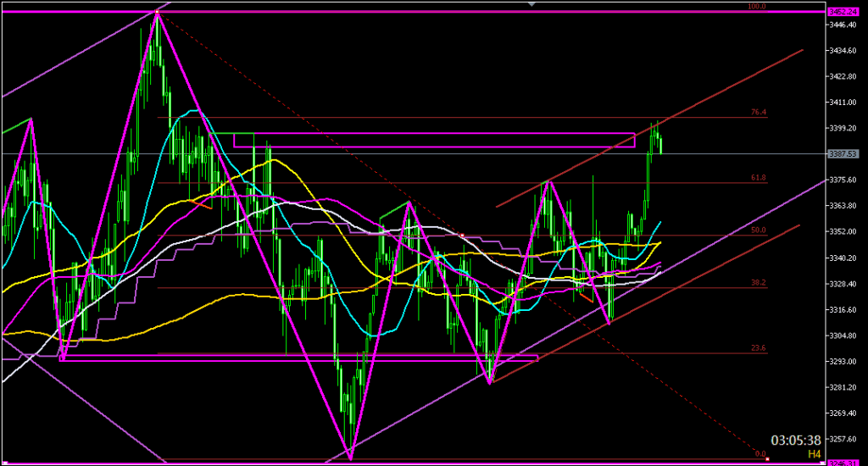
Task: Click the current price tag 3387.53
Action: click(x=842, y=154)
